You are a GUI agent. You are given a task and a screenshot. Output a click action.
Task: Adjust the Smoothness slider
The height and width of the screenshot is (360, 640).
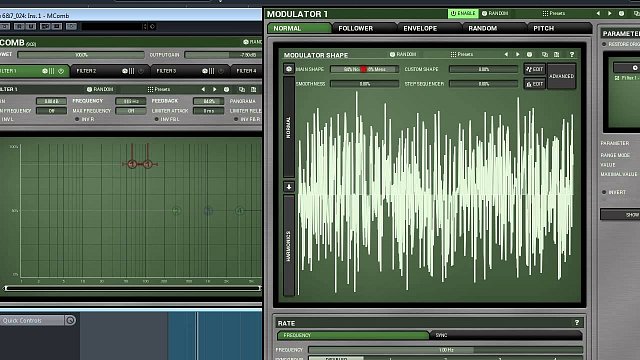(x=364, y=84)
